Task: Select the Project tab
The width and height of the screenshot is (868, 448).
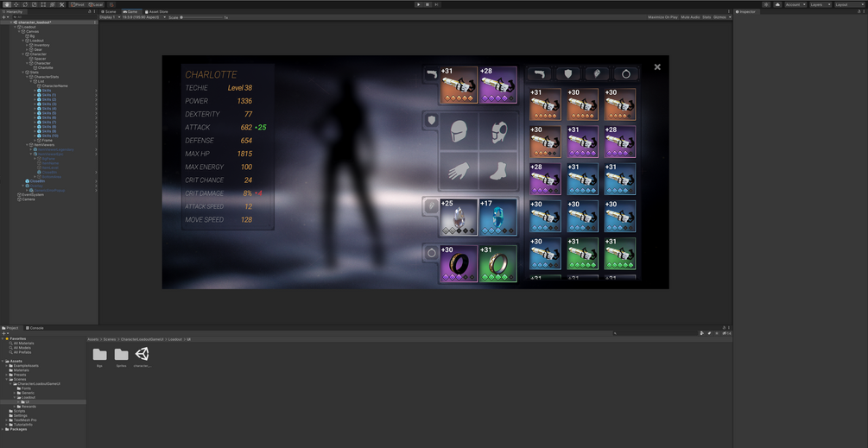Action: (10, 328)
